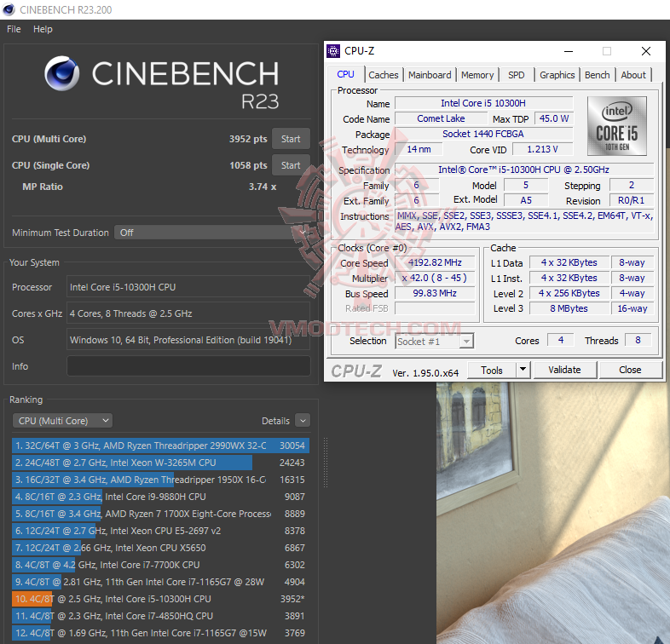Select Xeon E5-2697 v2 ranking row
Screen dimensions: 670x644
160,531
